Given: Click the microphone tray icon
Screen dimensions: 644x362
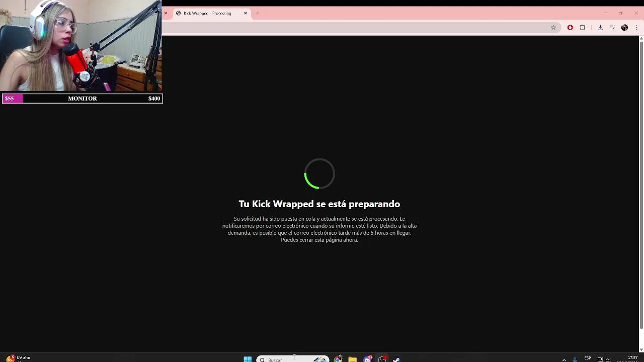Looking at the screenshot, I should (575, 359).
